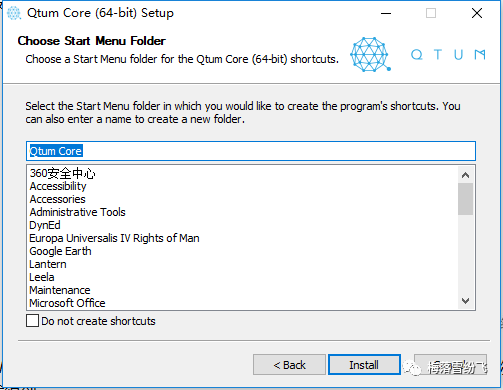Select Accessories folder in list
Image resolution: width=503 pixels, height=390 pixels.
click(x=57, y=199)
